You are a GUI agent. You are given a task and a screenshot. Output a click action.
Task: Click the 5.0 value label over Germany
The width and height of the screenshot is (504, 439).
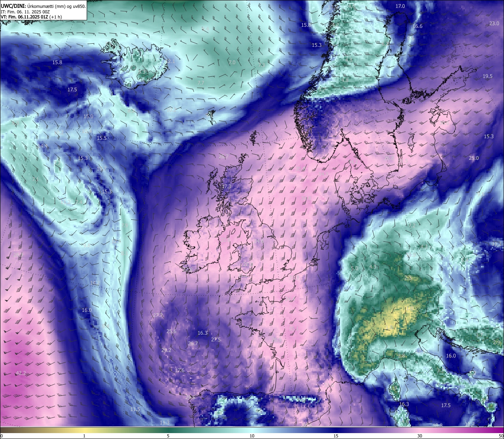(354, 269)
